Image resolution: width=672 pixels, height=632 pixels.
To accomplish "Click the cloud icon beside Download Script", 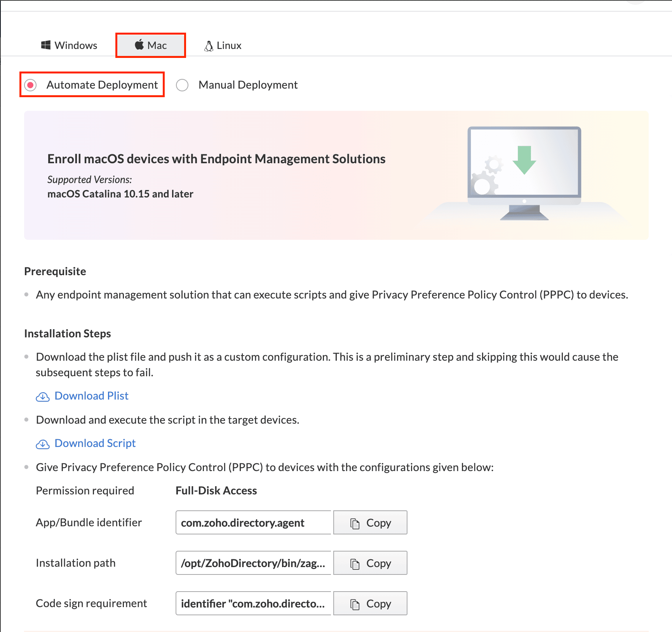I will [43, 444].
